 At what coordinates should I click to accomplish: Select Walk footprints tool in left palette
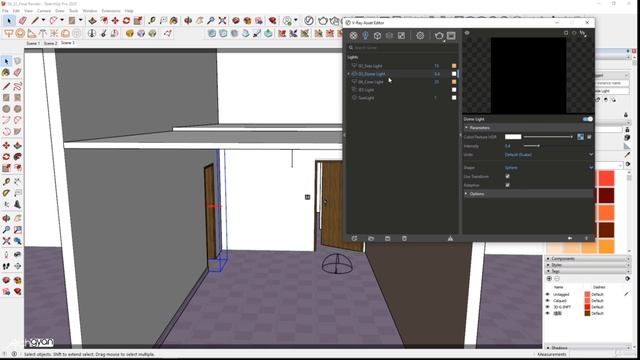click(6, 266)
